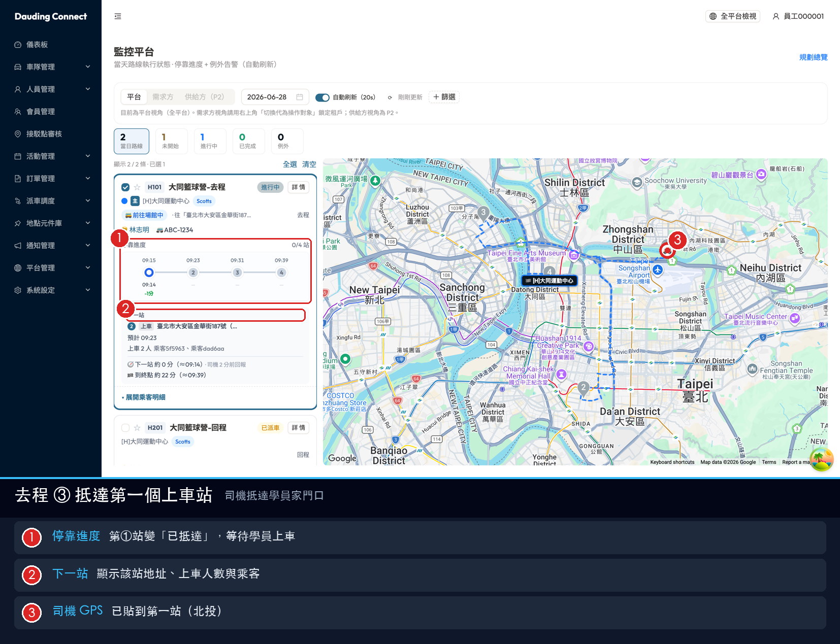840x644 pixels.
Task: Click the red driver GPS marker on map
Action: coord(667,250)
